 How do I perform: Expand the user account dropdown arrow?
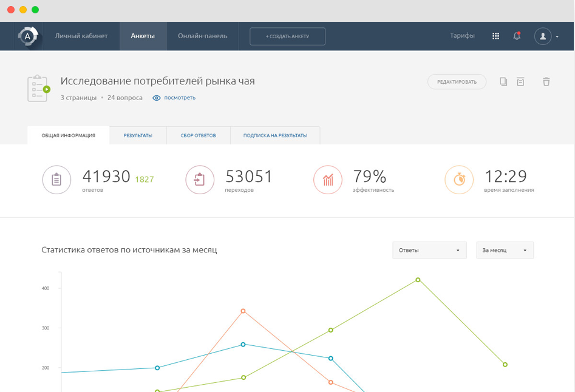click(557, 37)
